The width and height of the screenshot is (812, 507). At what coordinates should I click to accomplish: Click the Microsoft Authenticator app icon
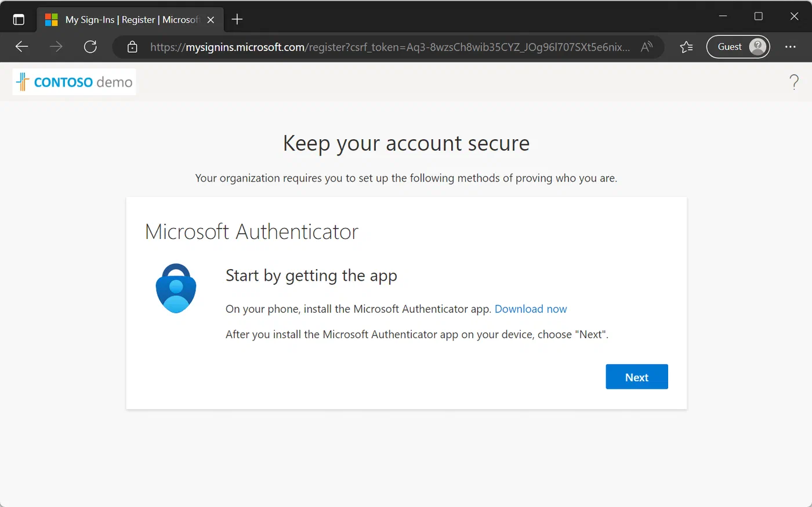click(176, 288)
